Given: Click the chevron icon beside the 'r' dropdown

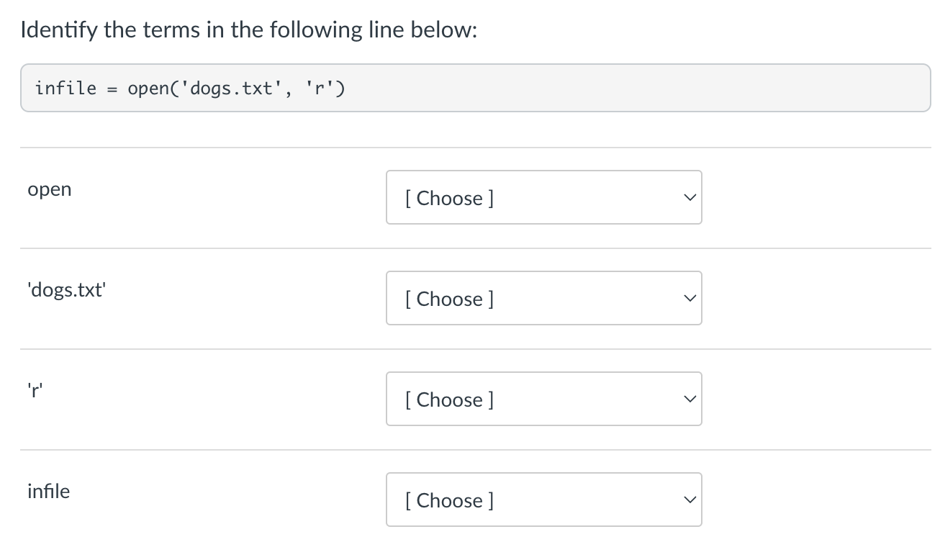Looking at the screenshot, I should [689, 398].
